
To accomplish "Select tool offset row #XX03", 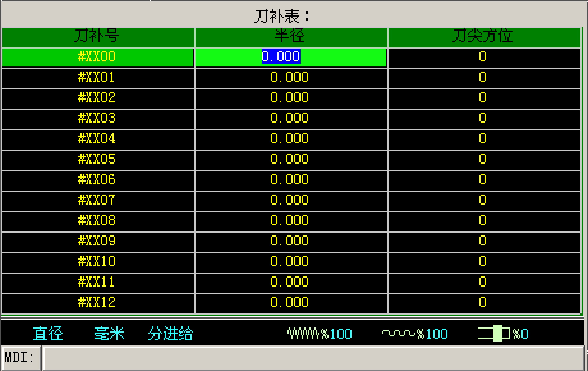I will [x=98, y=119].
